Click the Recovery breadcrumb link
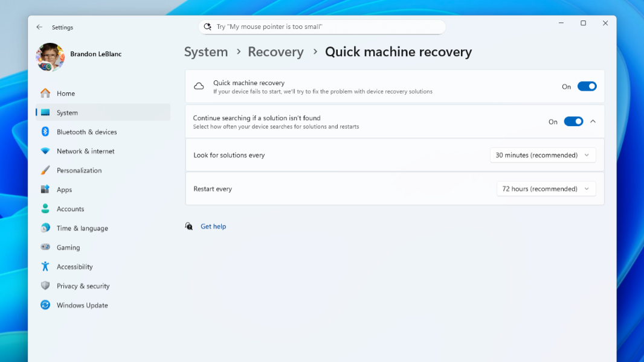The height and width of the screenshot is (362, 644). [x=275, y=52]
